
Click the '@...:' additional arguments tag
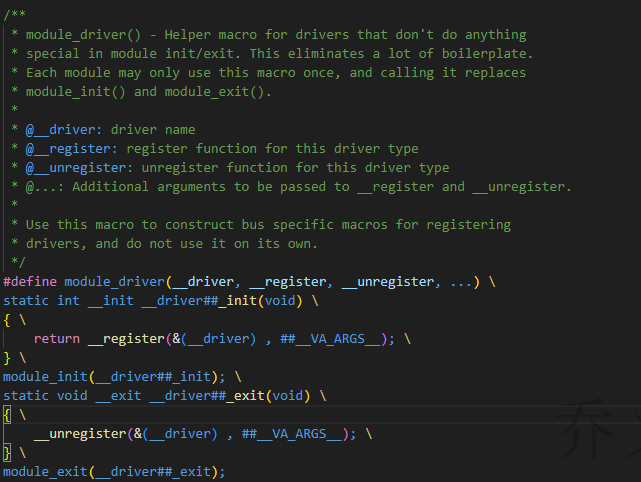click(x=45, y=186)
